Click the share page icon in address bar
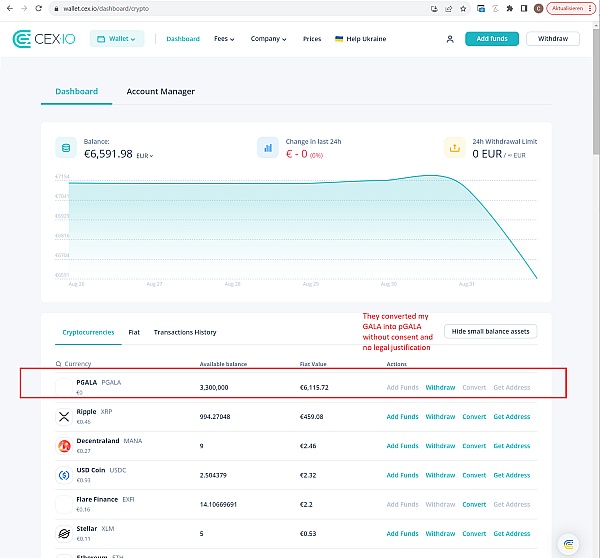The width and height of the screenshot is (600, 558). (x=448, y=8)
